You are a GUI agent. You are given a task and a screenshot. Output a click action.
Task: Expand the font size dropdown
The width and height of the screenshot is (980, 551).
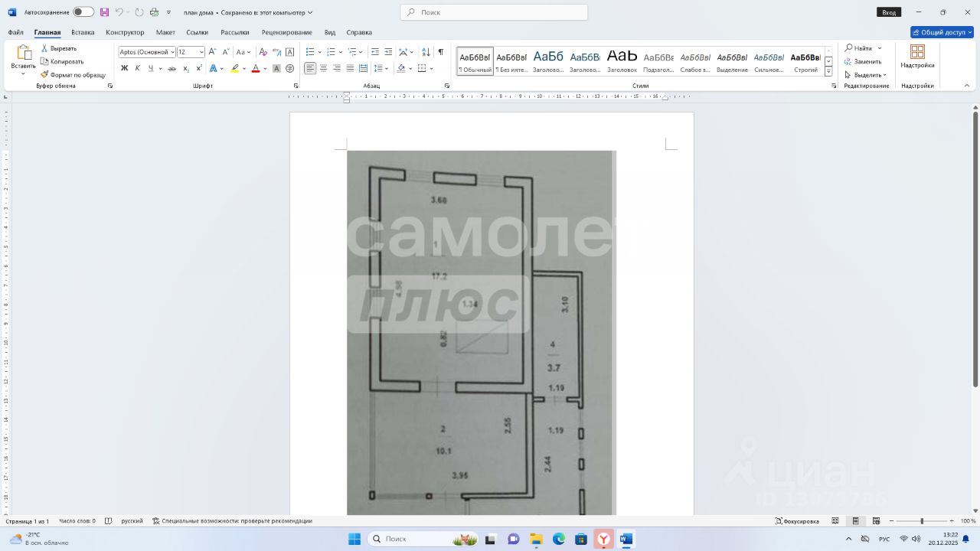click(x=201, y=52)
